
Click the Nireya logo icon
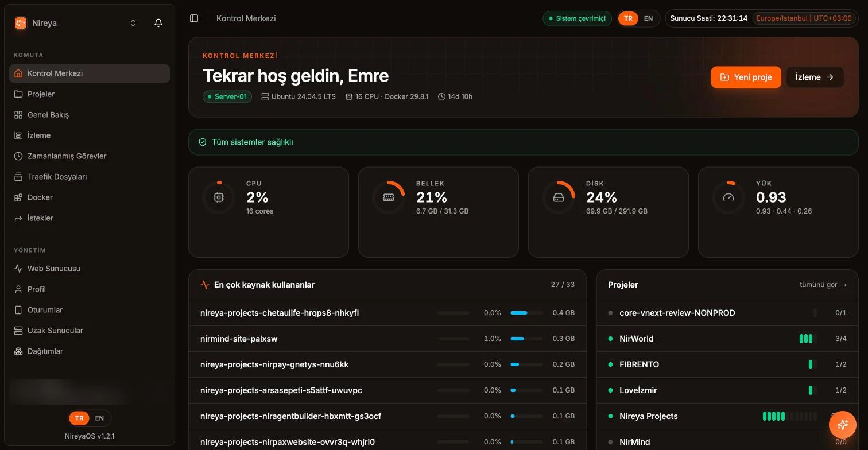tap(21, 23)
